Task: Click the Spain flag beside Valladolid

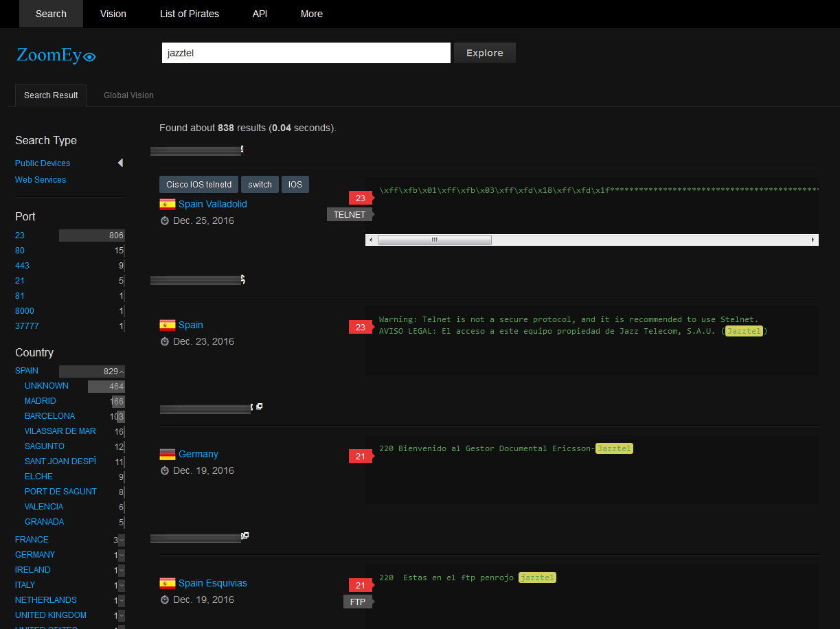Action: (167, 204)
